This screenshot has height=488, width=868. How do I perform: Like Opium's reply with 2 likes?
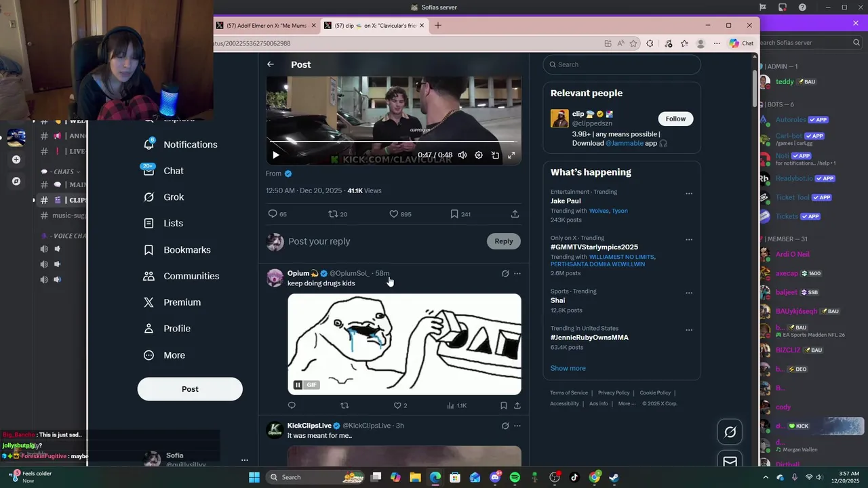400,405
